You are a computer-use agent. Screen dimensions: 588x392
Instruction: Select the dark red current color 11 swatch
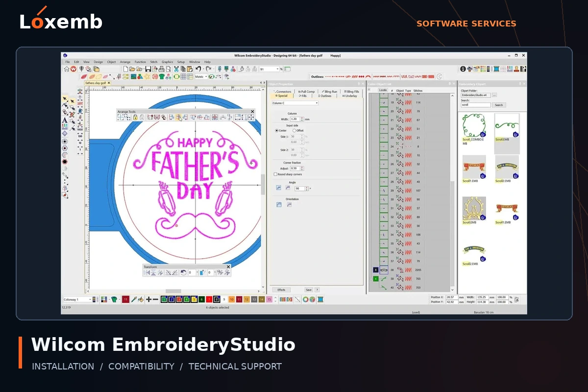126,299
